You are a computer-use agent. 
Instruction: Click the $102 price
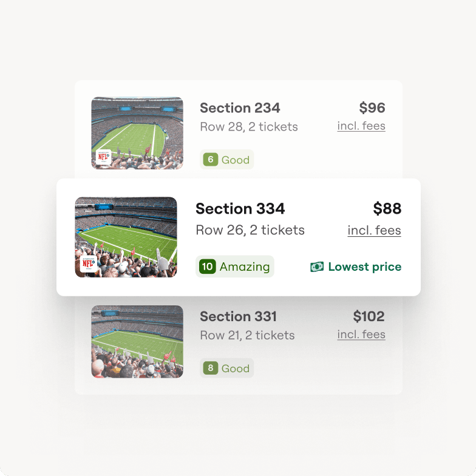pyautogui.click(x=369, y=316)
